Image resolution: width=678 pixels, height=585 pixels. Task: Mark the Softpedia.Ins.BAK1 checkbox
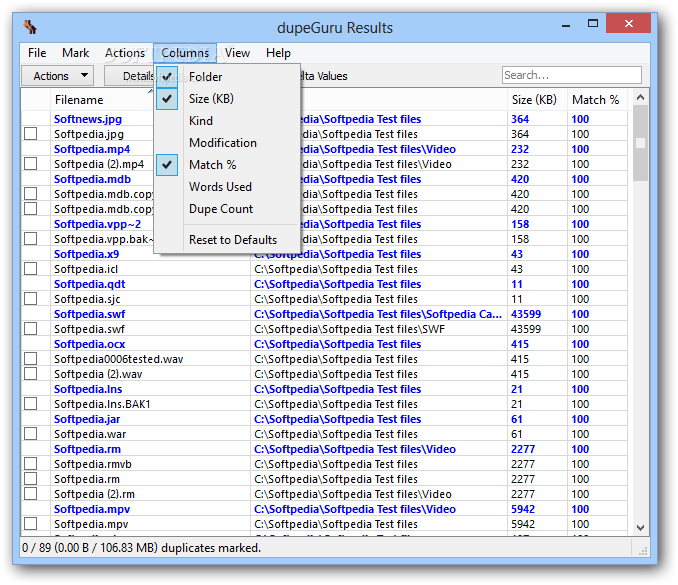[31, 403]
